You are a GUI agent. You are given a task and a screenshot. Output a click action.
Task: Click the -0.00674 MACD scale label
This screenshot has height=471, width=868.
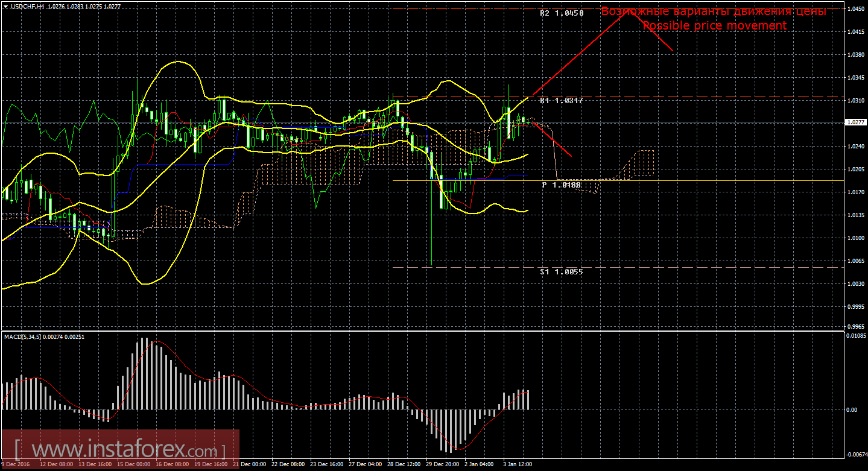[856, 454]
